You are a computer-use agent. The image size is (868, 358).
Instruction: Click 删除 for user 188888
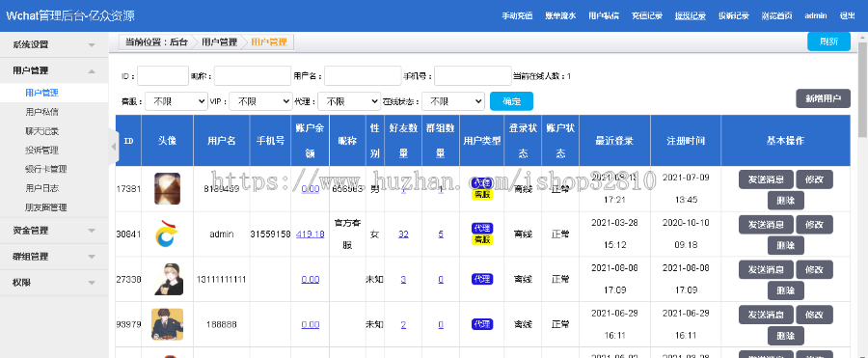pos(785,335)
